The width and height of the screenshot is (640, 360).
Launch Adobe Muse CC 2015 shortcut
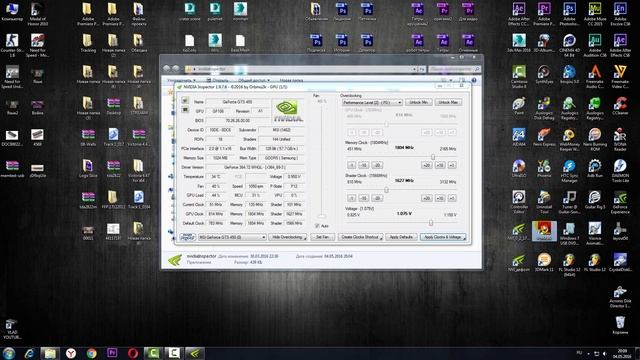click(595, 14)
